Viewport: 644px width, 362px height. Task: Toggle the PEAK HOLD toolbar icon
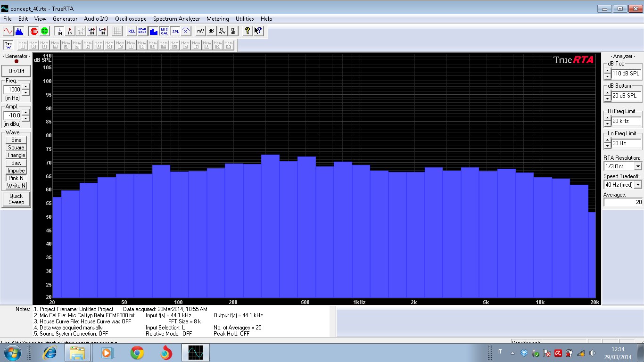(142, 31)
